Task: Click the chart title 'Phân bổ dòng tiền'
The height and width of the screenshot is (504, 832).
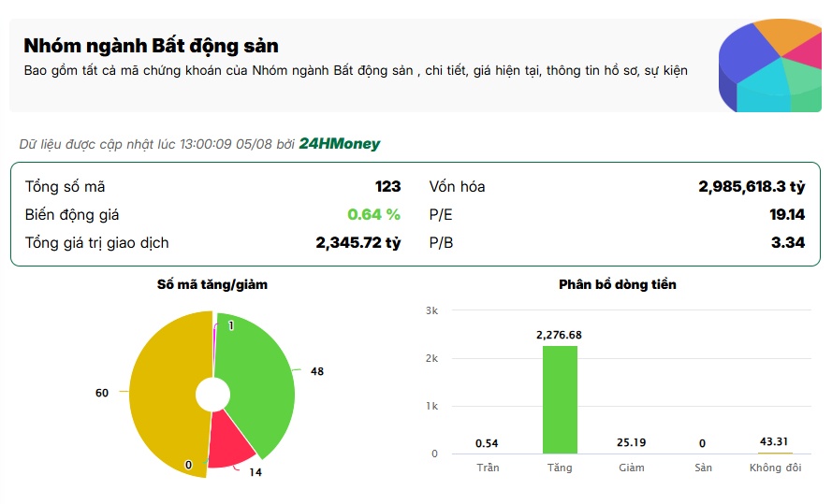Action: pos(618,284)
